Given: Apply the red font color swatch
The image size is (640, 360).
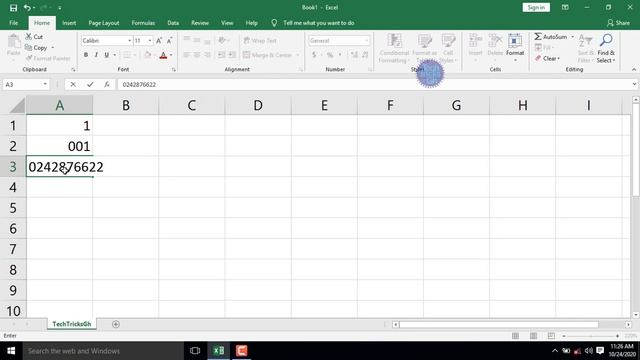Looking at the screenshot, I should coord(163,55).
